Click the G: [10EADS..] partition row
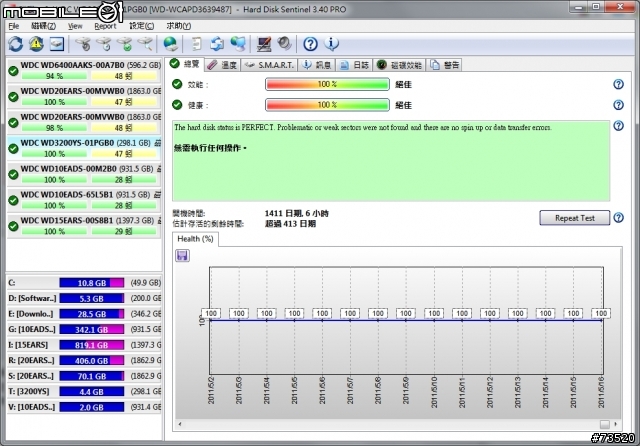This screenshot has height=446, width=640. point(84,329)
